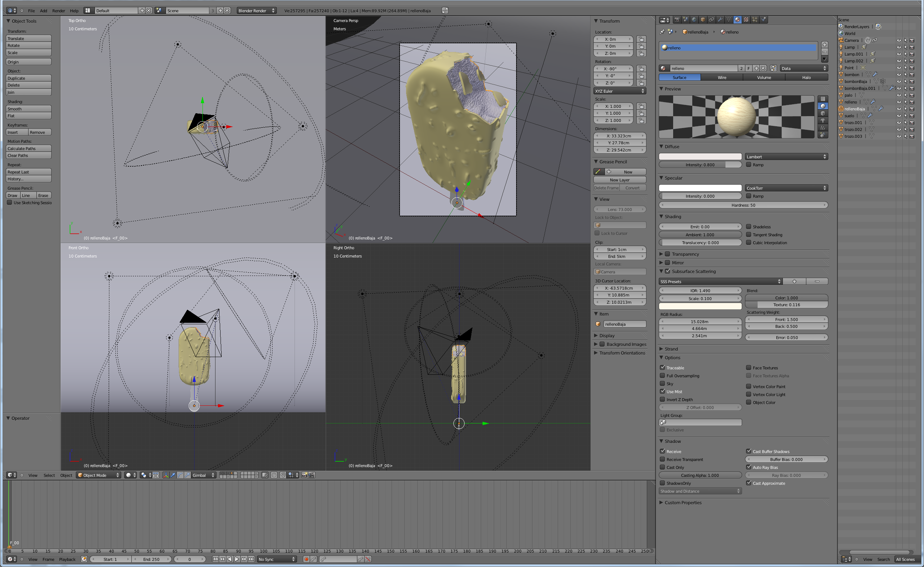Open the Texture properties tab
Screen dimensions: 924x567
pyautogui.click(x=746, y=20)
